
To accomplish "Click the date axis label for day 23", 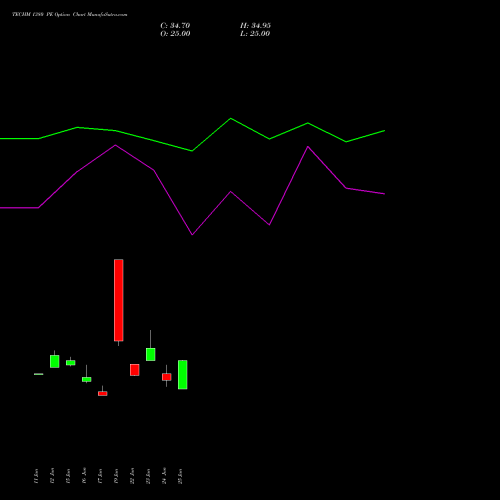I will 148,476.
